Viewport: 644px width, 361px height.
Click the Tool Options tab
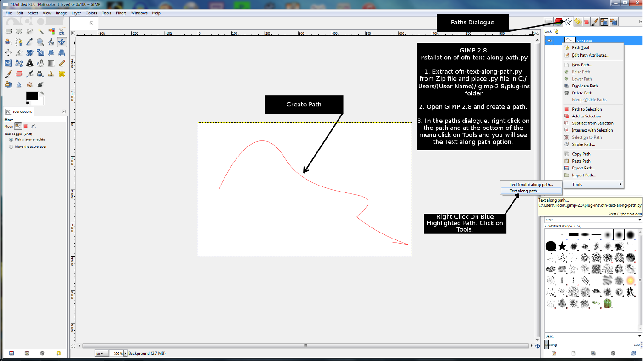coord(18,111)
